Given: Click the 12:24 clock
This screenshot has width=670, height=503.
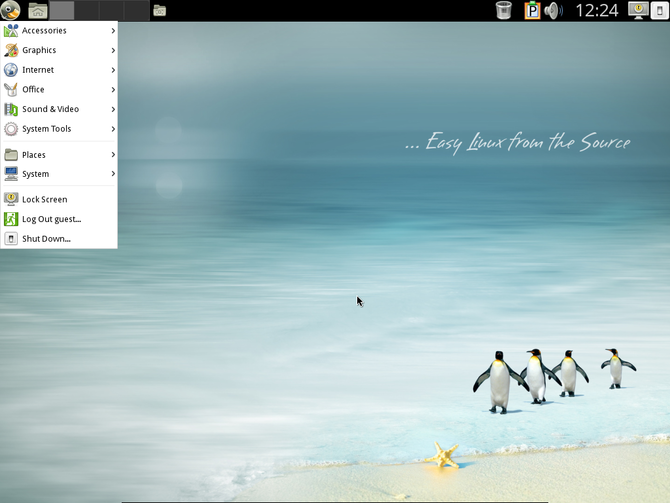Looking at the screenshot, I should coord(597,10).
